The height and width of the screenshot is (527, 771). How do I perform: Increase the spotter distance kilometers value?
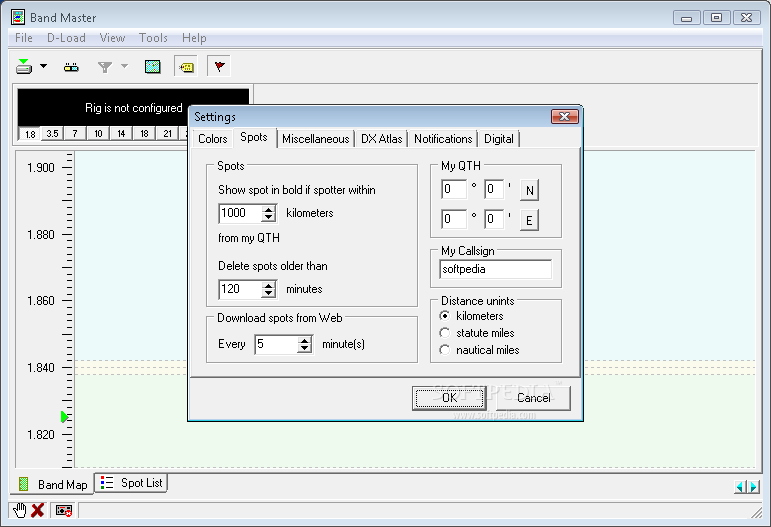[x=268, y=209]
